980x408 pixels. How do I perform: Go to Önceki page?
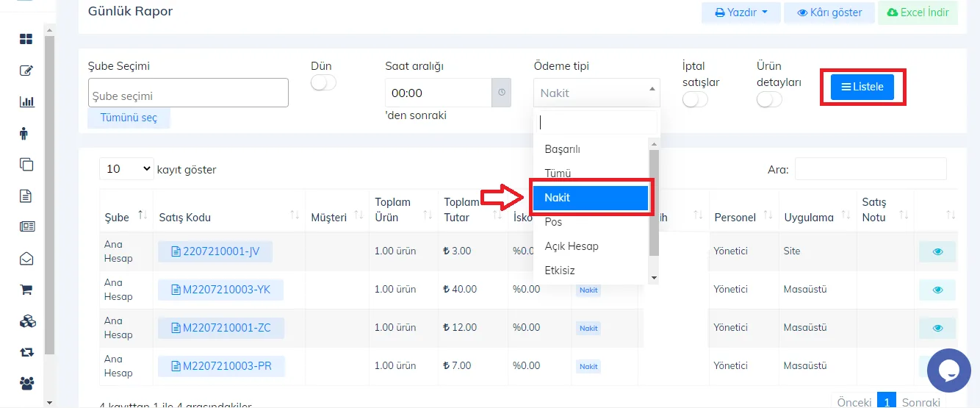[854, 402]
